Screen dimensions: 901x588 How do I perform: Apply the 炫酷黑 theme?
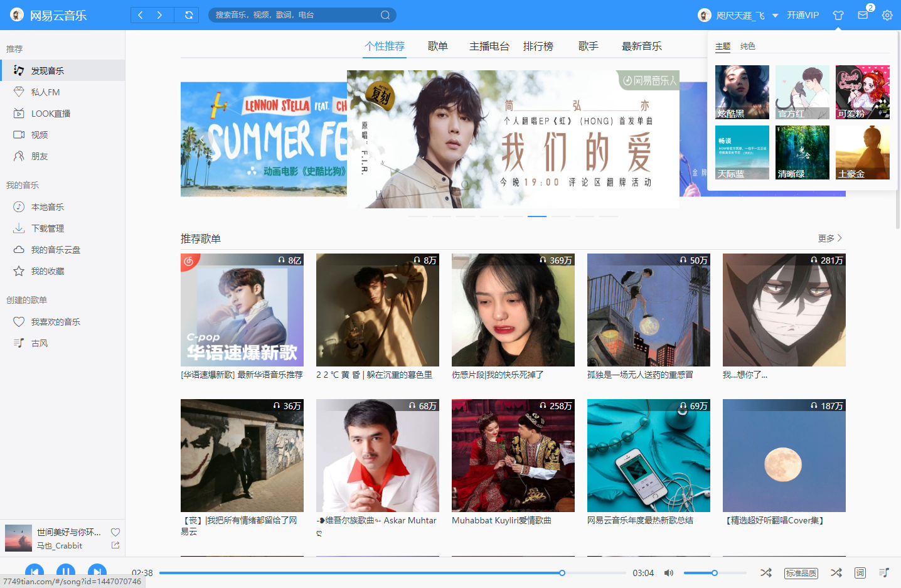(x=742, y=92)
